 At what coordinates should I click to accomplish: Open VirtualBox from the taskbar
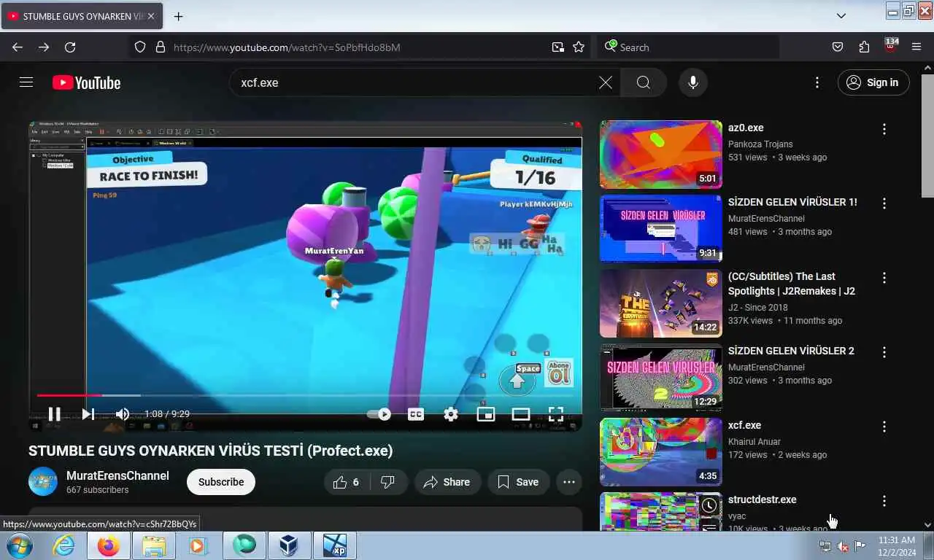click(288, 545)
